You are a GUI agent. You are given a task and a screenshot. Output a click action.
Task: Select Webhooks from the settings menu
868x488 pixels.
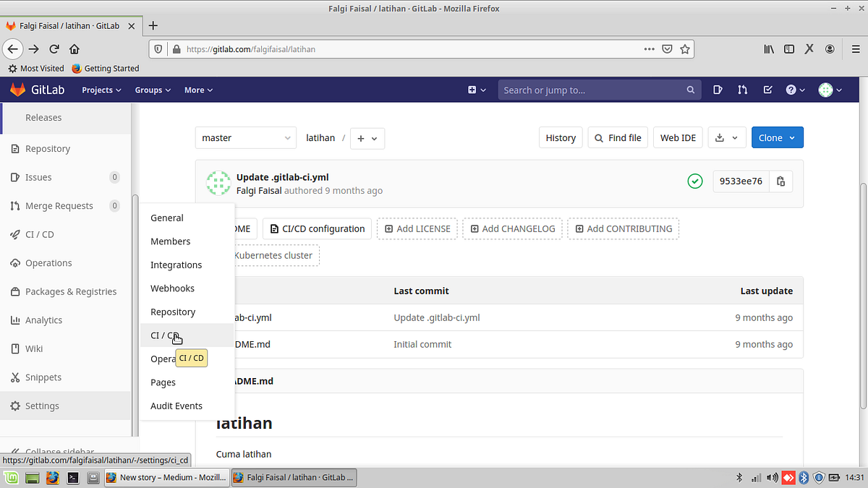point(172,288)
